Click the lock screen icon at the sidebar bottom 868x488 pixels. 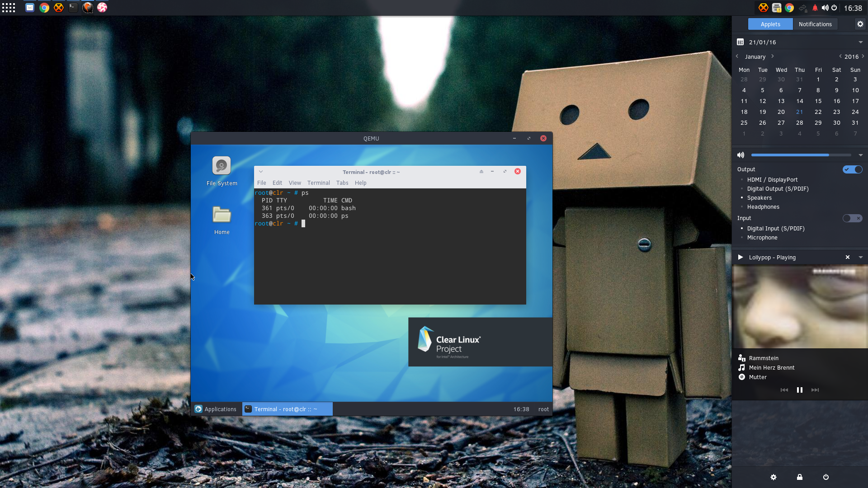(x=800, y=477)
